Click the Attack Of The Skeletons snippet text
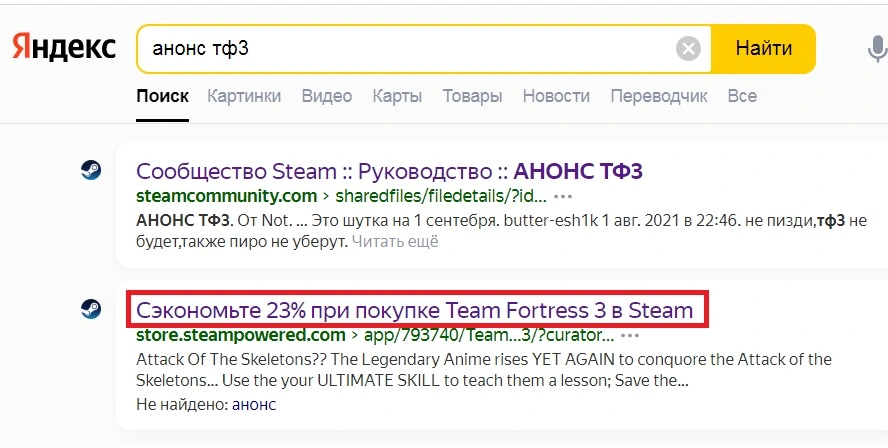The image size is (888, 448). [484, 369]
